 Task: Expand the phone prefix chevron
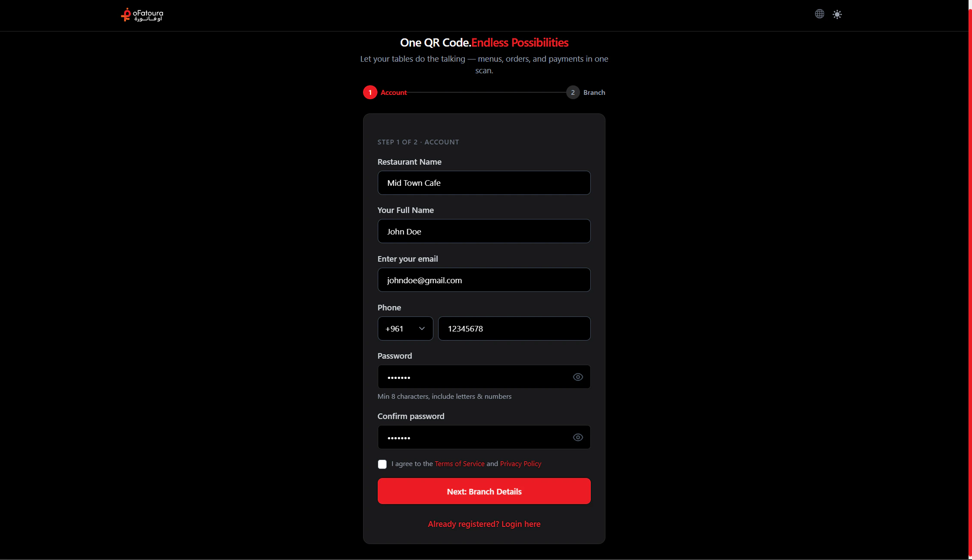(x=422, y=328)
